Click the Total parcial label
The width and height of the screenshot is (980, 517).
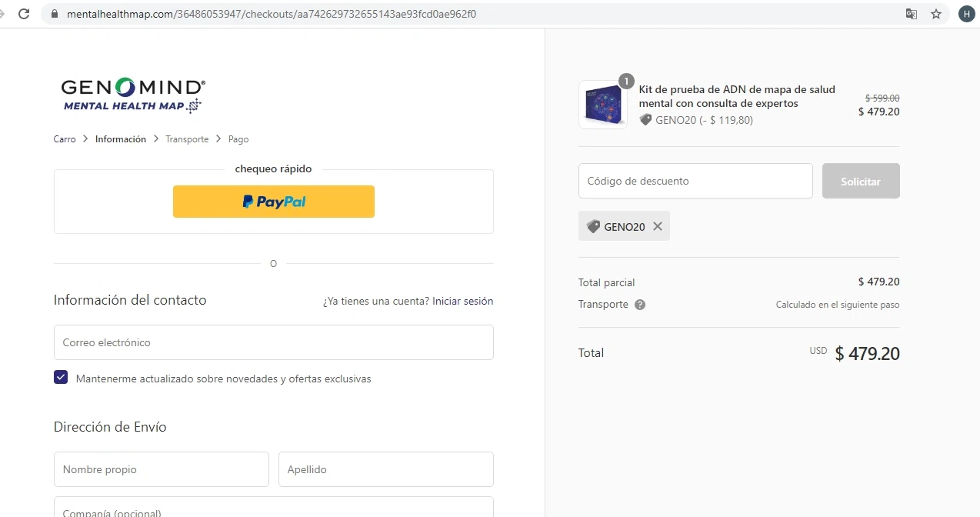[607, 282]
